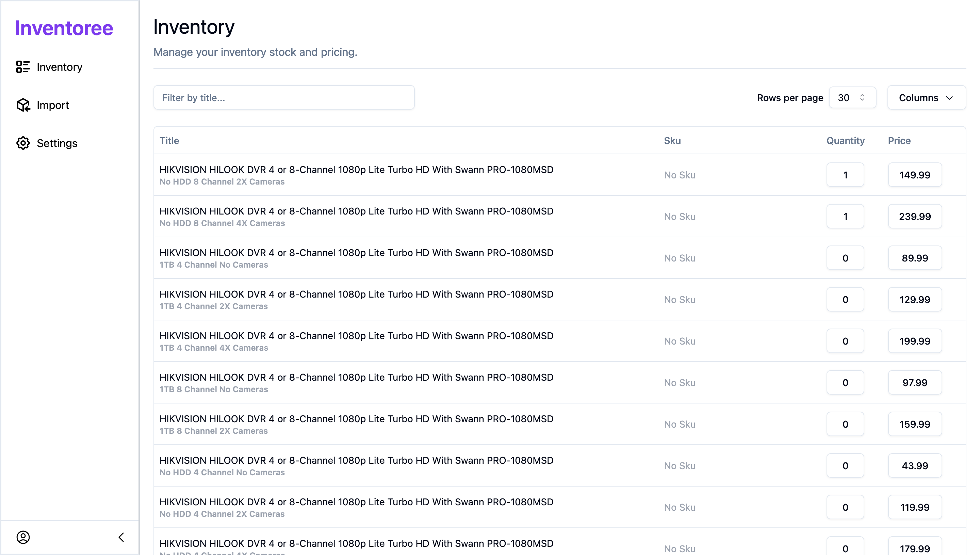Edit quantity for 1TB 8 Channel 2X Cameras
Viewport: 980px width, 555px height.
[845, 424]
